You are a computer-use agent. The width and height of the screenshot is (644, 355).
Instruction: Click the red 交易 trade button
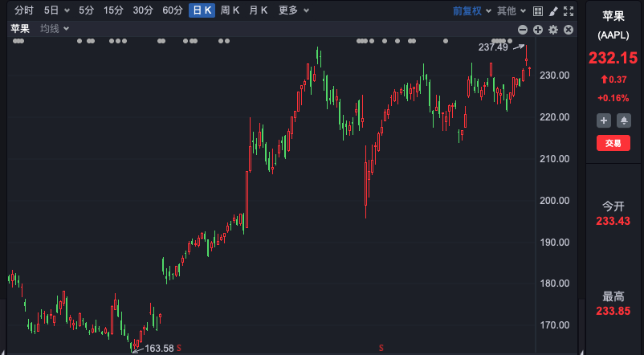(x=613, y=143)
